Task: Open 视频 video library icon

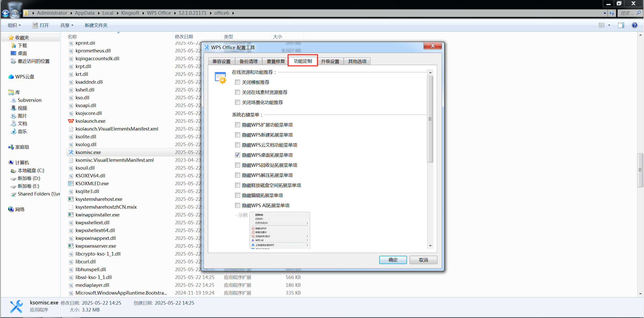Action: [x=14, y=108]
